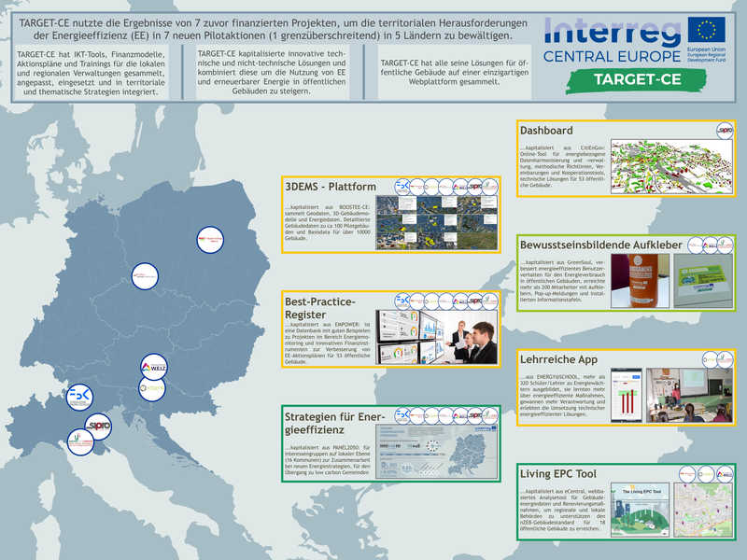Click the SIPRO logo in Dashboard card
The height and width of the screenshot is (560, 747).
tap(724, 131)
